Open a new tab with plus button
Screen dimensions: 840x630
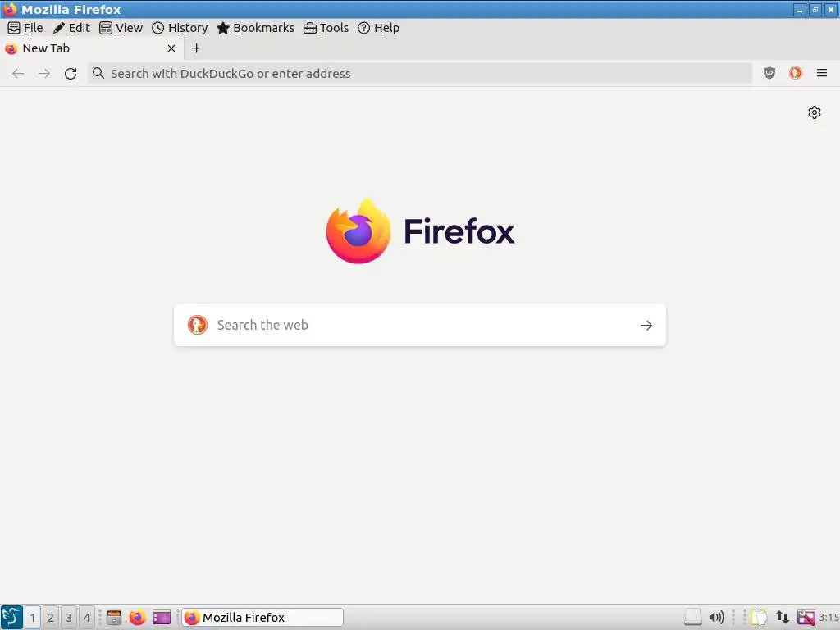click(197, 48)
